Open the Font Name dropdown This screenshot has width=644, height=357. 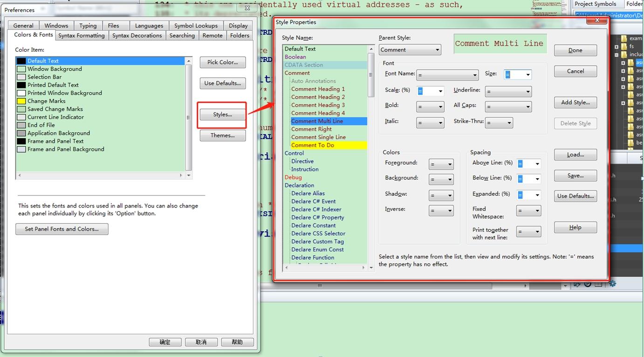click(447, 75)
